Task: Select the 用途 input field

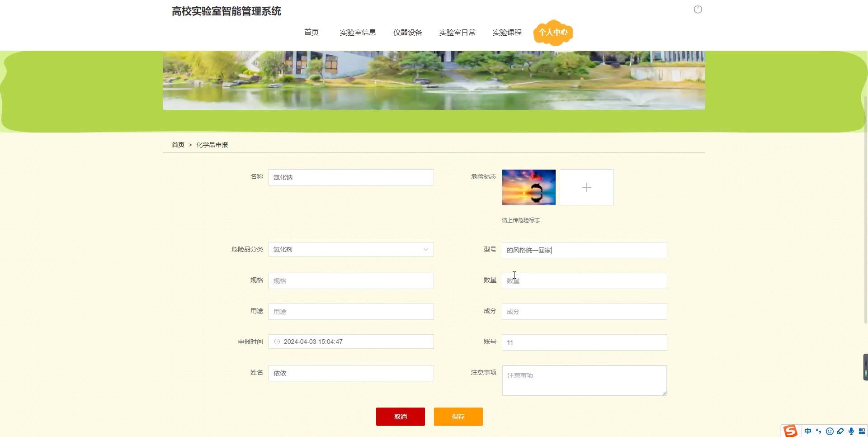Action: tap(351, 312)
